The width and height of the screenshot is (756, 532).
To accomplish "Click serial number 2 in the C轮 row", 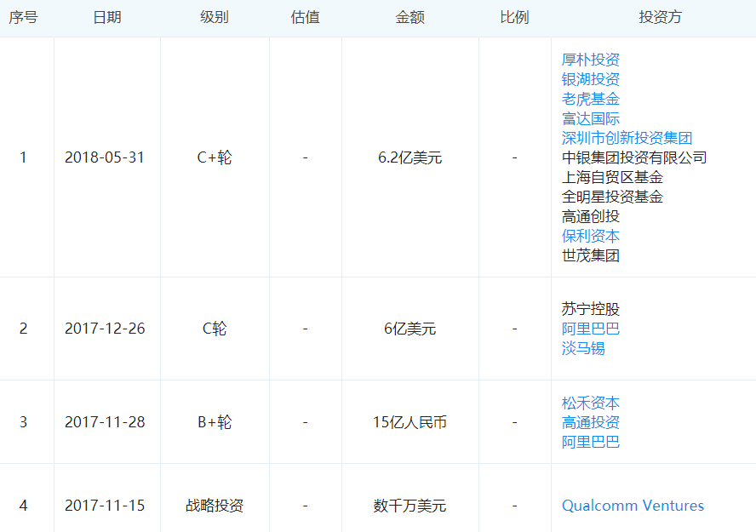I will pyautogui.click(x=23, y=329).
